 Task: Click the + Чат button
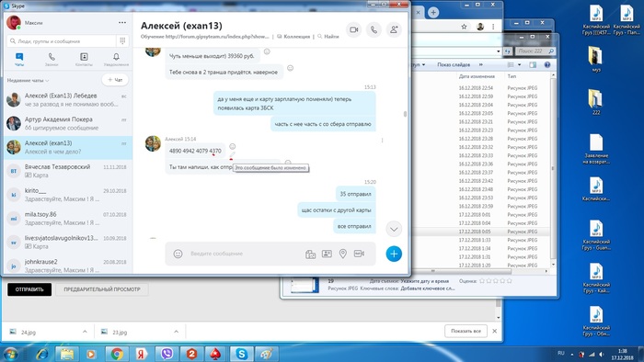coord(115,80)
